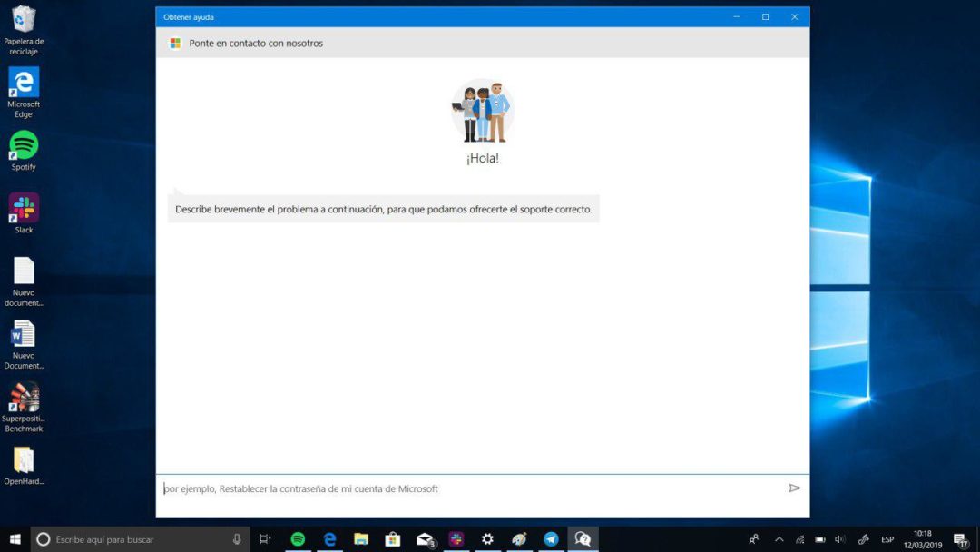
Task: Open Microsoft Edge desktop shortcut
Action: (23, 92)
